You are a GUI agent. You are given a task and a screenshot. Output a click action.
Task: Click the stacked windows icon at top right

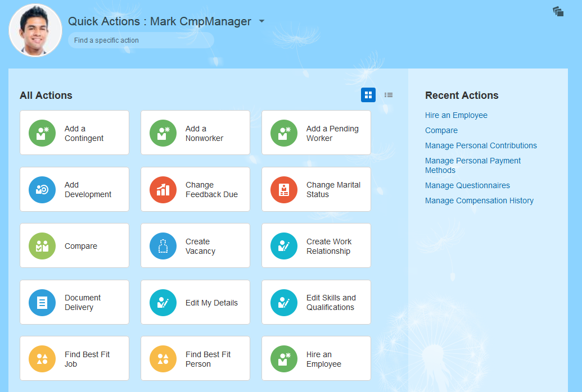tap(558, 11)
